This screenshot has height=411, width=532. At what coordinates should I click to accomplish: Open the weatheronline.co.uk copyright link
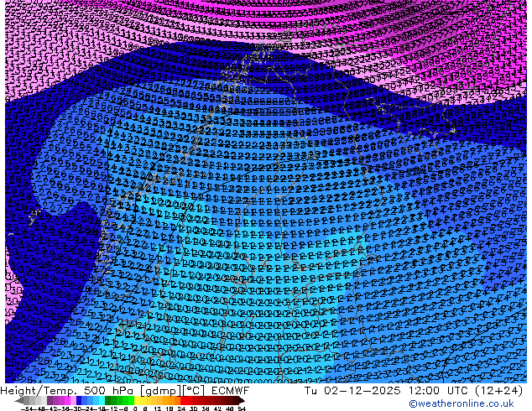(462, 403)
